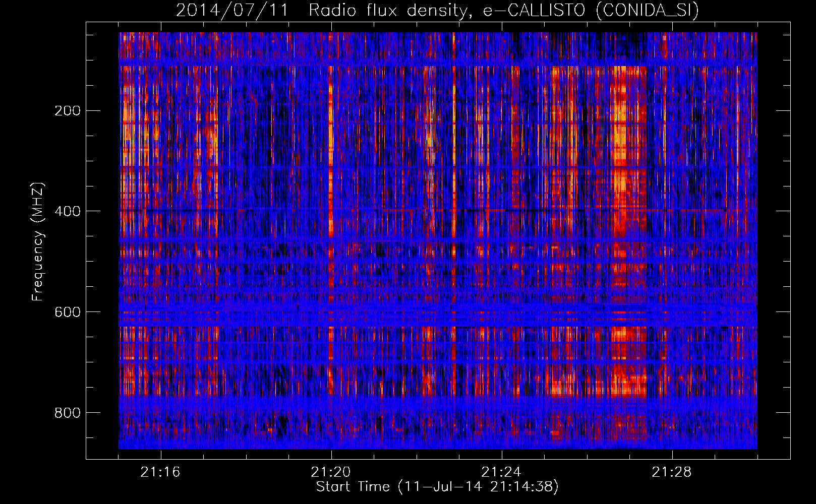Click the '21:20' time tick label
816x504 pixels.
click(x=331, y=472)
